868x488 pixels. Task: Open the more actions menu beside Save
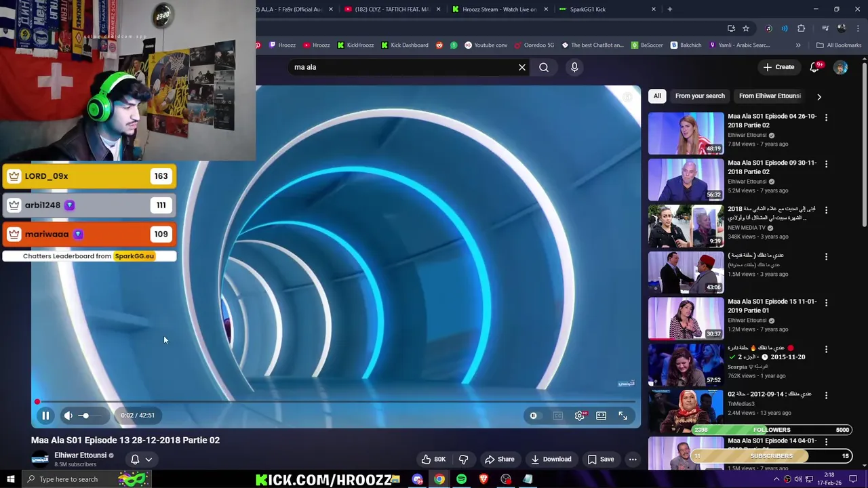point(633,459)
